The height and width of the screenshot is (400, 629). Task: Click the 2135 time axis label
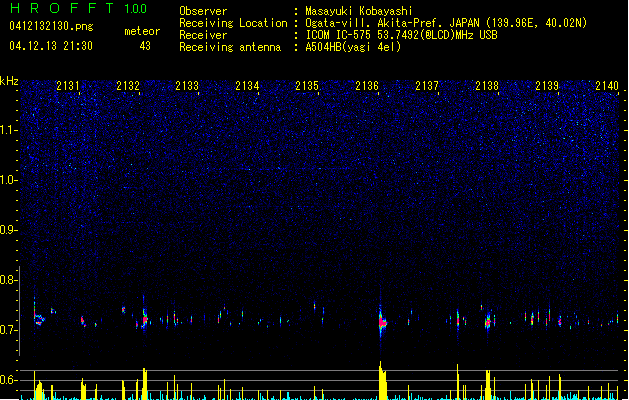pos(307,86)
